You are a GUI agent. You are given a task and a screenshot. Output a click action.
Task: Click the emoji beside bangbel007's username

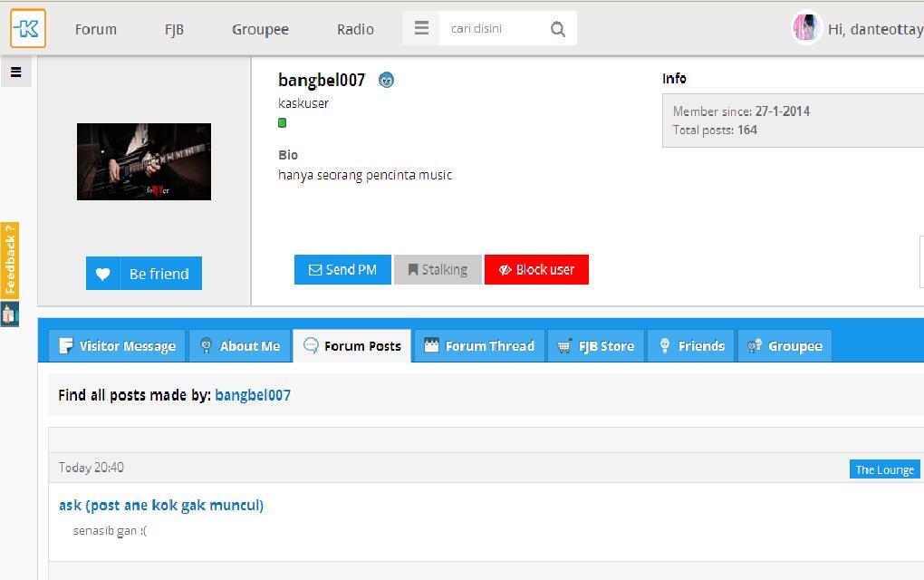point(386,80)
